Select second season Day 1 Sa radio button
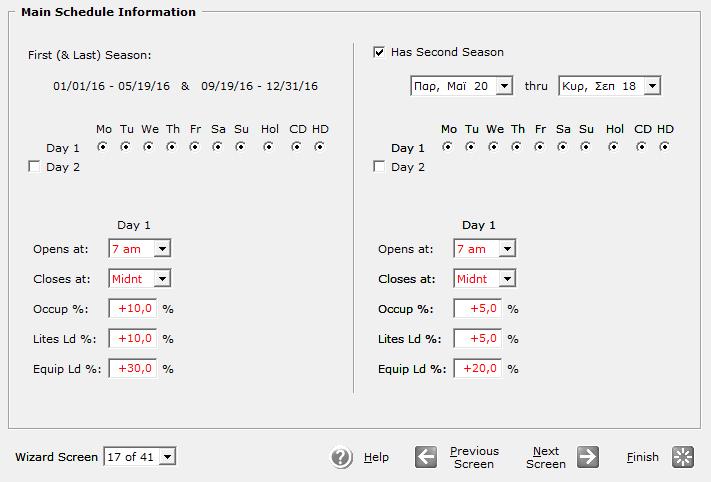The image size is (711, 482). pos(562,147)
